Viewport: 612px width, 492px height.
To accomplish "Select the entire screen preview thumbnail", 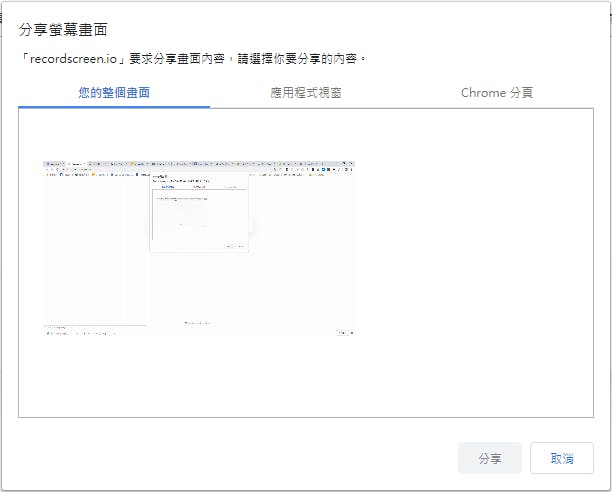I will [199, 248].
